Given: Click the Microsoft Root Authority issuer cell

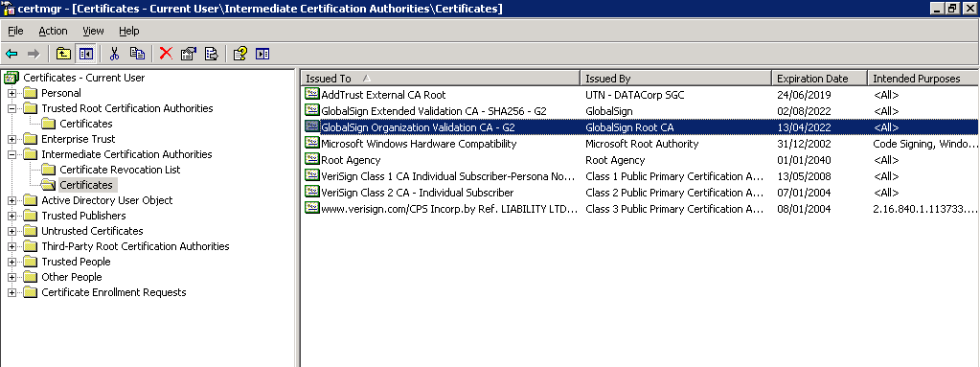Looking at the screenshot, I should 642,144.
